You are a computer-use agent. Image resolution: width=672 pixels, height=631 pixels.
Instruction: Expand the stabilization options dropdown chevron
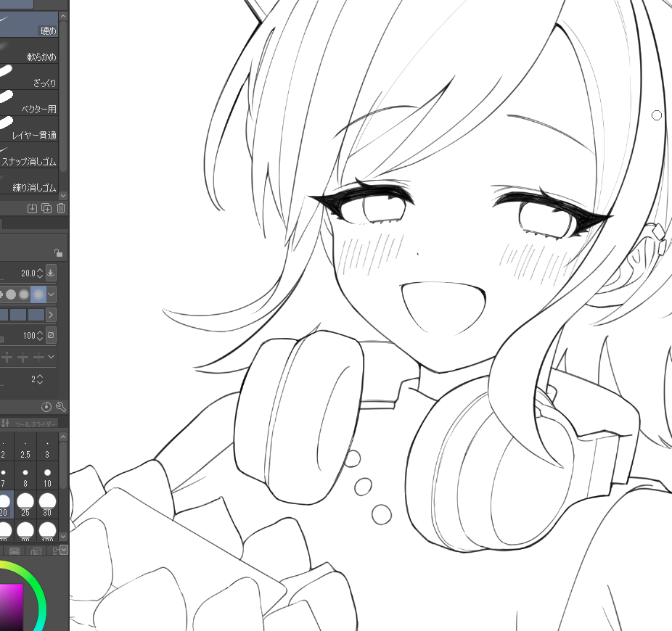tap(52, 357)
